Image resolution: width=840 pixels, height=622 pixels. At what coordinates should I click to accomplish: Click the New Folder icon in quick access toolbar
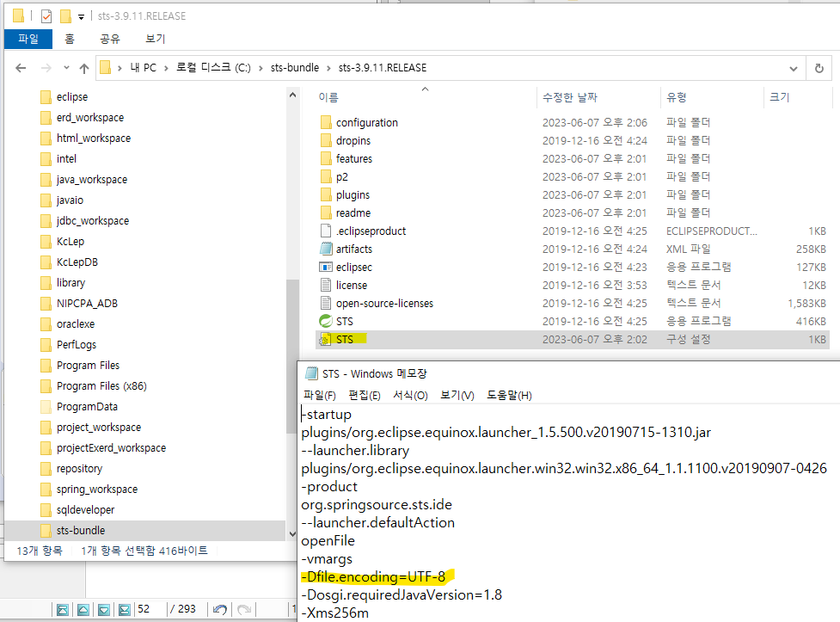pyautogui.click(x=65, y=16)
